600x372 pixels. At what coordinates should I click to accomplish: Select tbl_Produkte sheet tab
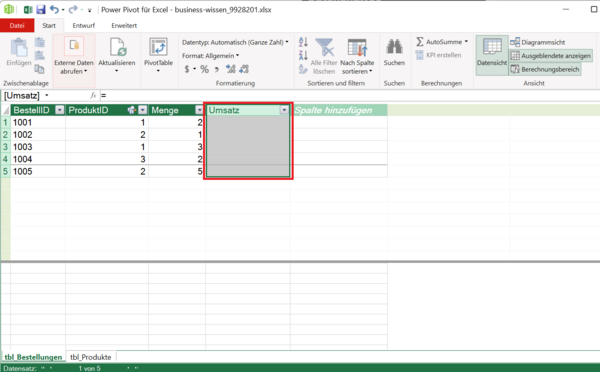pyautogui.click(x=91, y=357)
